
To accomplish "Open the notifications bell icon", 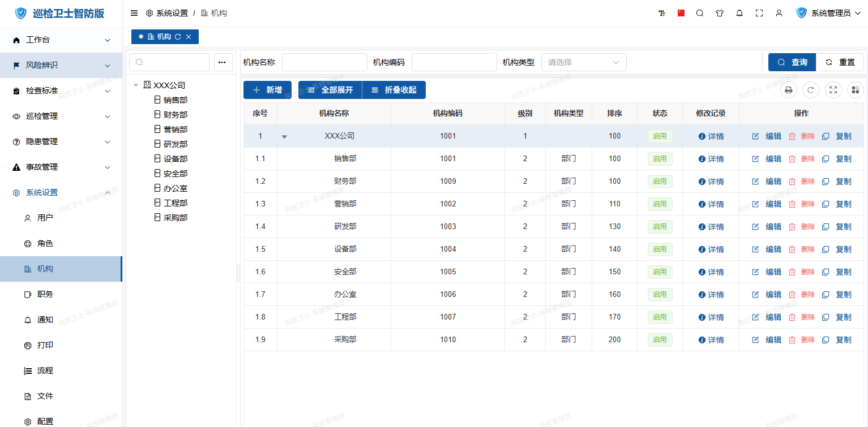I will point(739,13).
